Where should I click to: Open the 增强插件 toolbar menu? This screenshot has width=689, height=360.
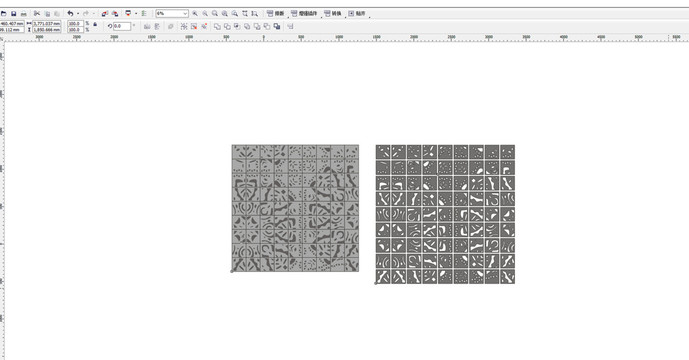(304, 14)
